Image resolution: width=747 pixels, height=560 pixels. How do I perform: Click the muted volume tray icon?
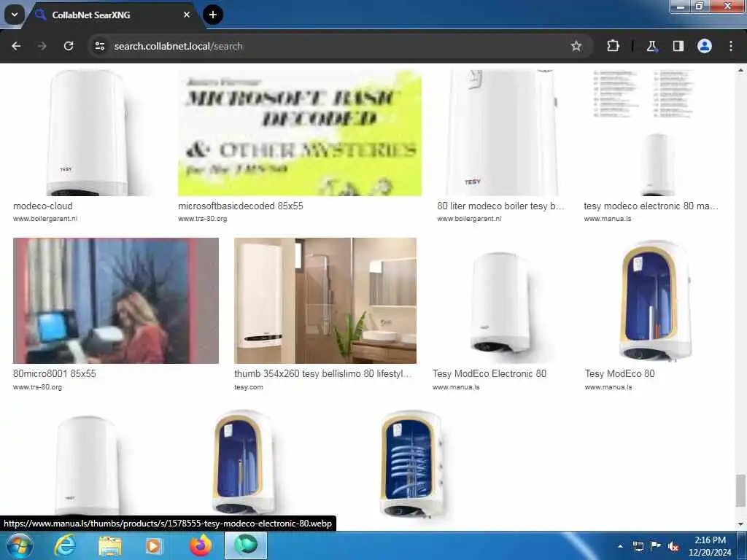coord(673,547)
